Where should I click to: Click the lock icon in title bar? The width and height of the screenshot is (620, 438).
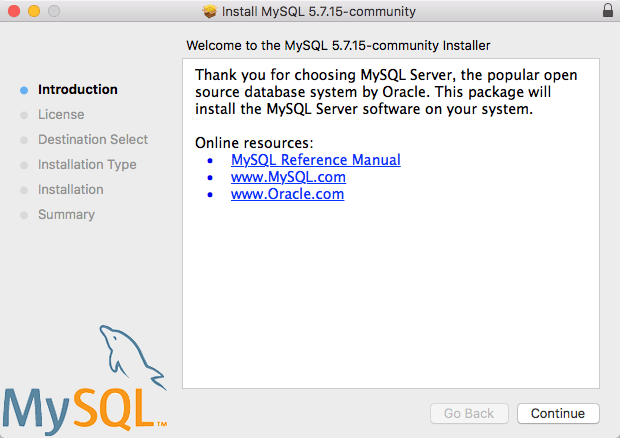pos(608,11)
